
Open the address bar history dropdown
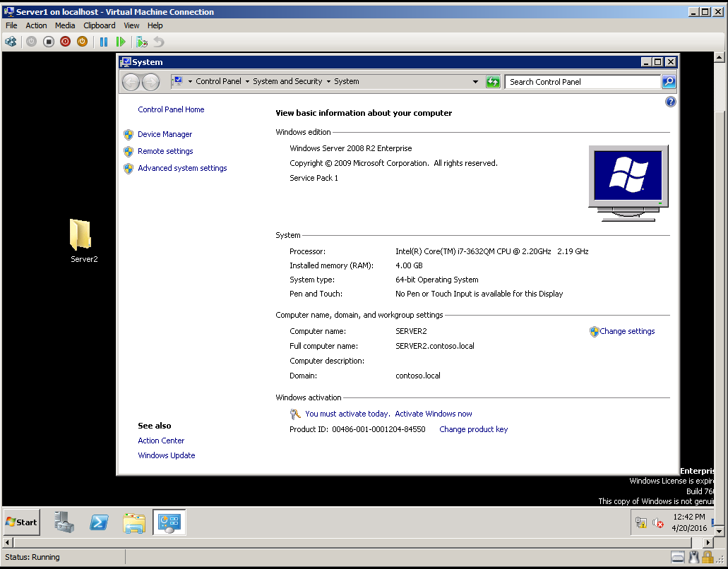(475, 82)
